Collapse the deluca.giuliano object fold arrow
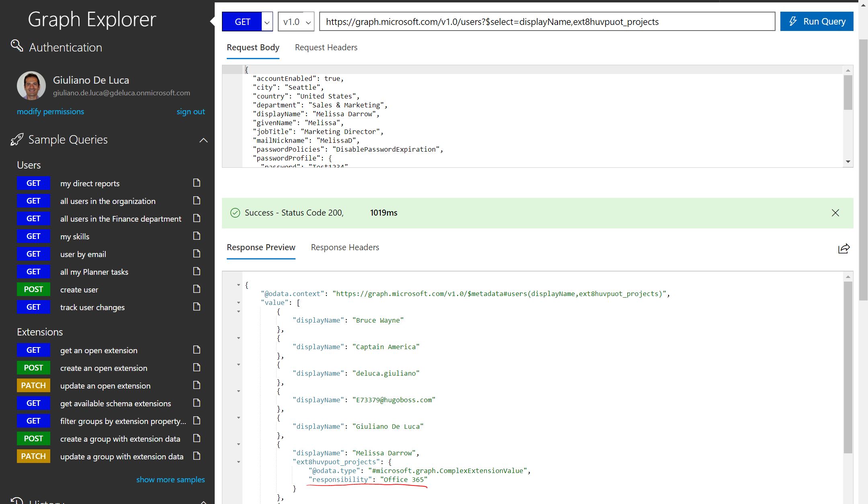 click(x=238, y=364)
